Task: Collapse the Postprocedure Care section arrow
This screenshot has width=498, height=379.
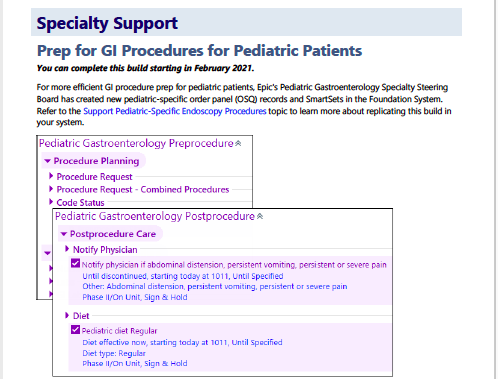Action: click(64, 234)
